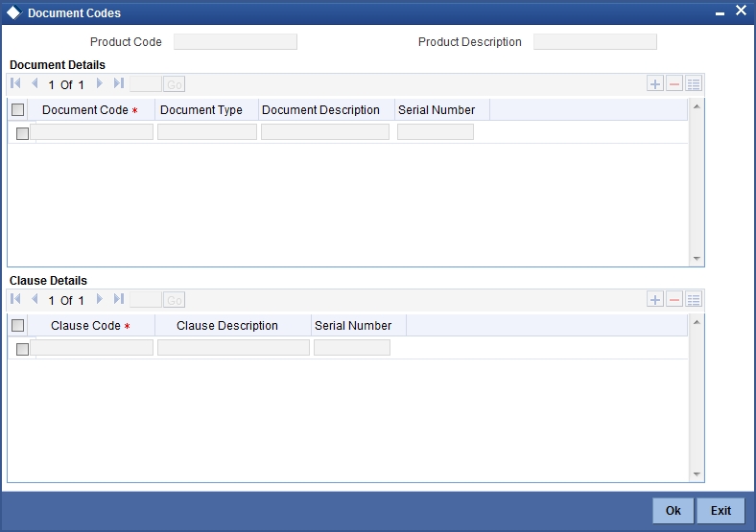Delete a row in Clause Details

point(674,300)
